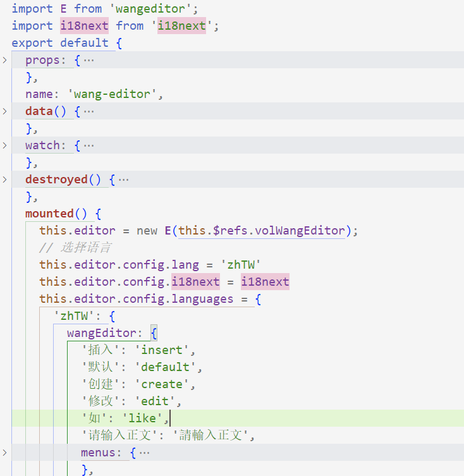Expand the folded data() block
Screen dimensions: 464x476
(4, 111)
